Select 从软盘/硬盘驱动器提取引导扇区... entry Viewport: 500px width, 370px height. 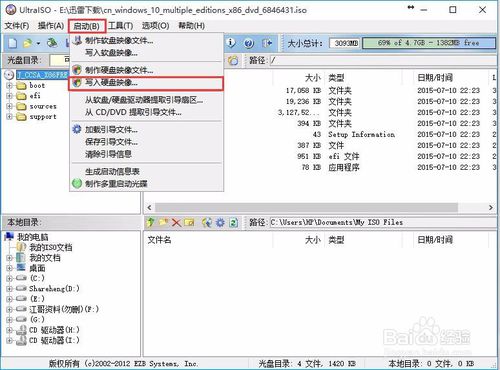tap(147, 100)
